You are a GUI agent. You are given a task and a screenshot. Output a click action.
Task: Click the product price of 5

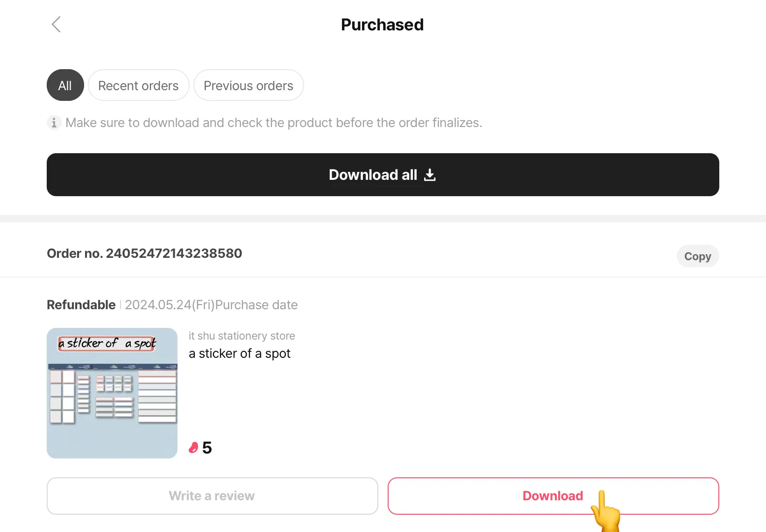point(207,448)
